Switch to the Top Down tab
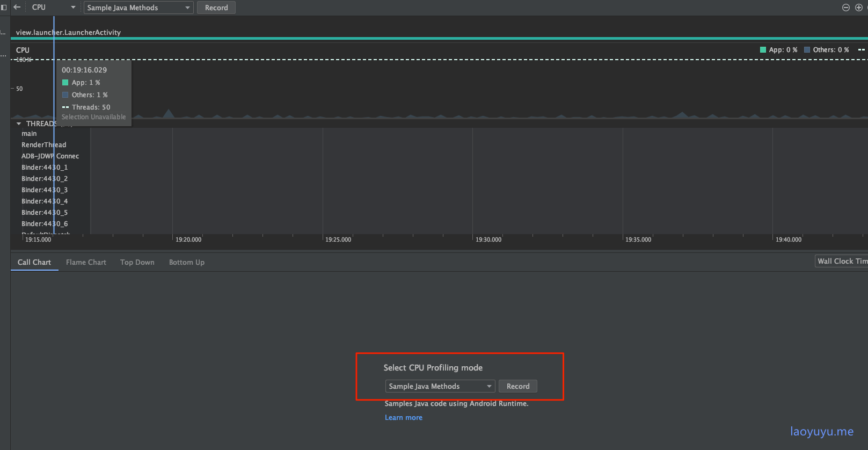868x450 pixels. 137,262
